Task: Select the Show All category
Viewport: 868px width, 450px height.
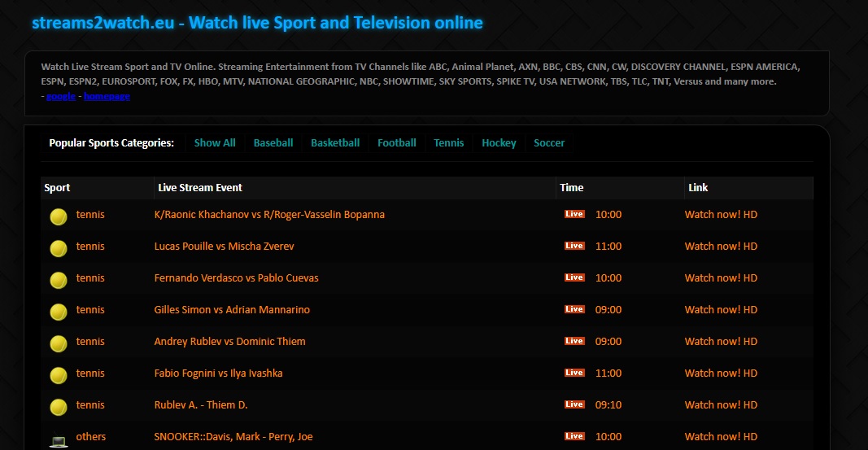Action: click(x=215, y=142)
